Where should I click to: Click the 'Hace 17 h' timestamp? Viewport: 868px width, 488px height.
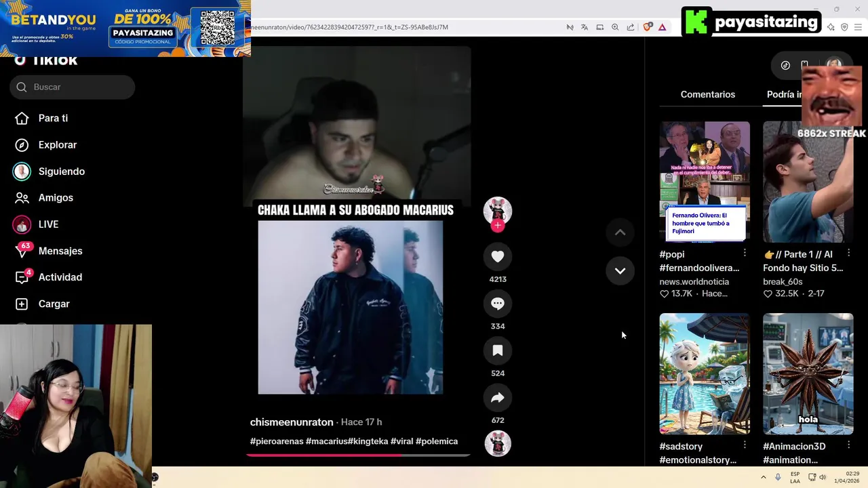pos(361,422)
